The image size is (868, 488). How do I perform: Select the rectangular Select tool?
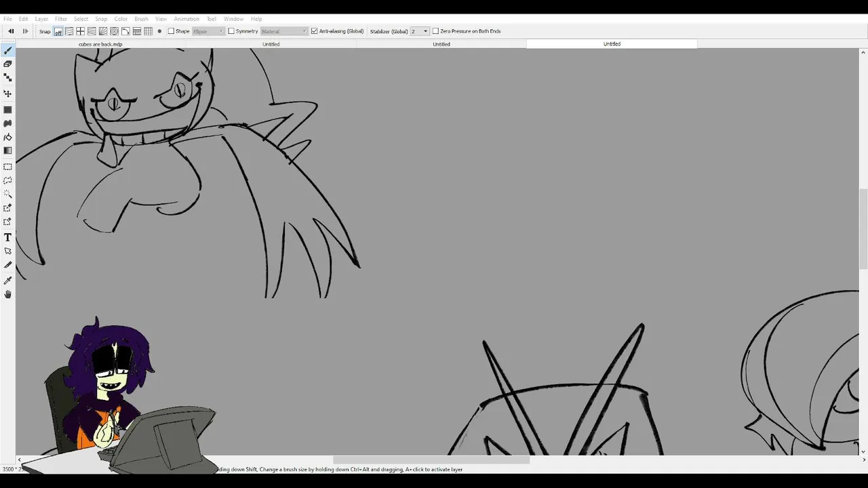tap(7, 167)
